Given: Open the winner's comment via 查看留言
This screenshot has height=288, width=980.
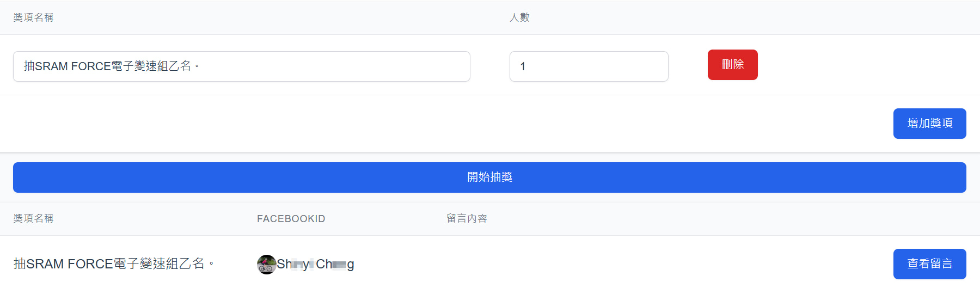Looking at the screenshot, I should (x=929, y=264).
